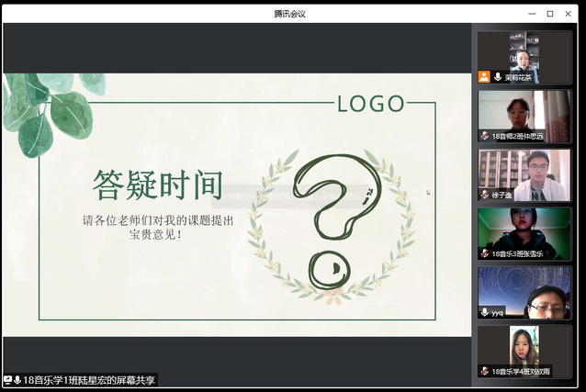Image resolution: width=586 pixels, height=392 pixels.
Task: Click the muted mic icon of 18音乐3班张雪乐
Action: tap(484, 253)
